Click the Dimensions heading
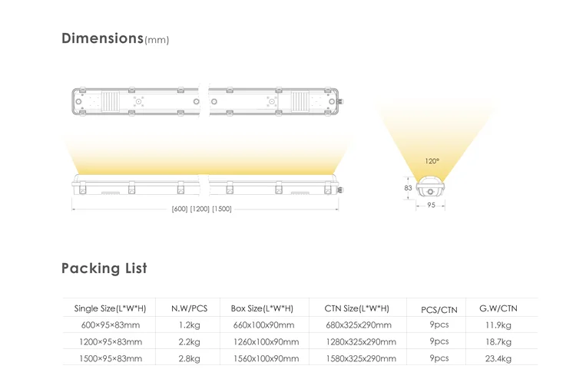 click(x=102, y=38)
